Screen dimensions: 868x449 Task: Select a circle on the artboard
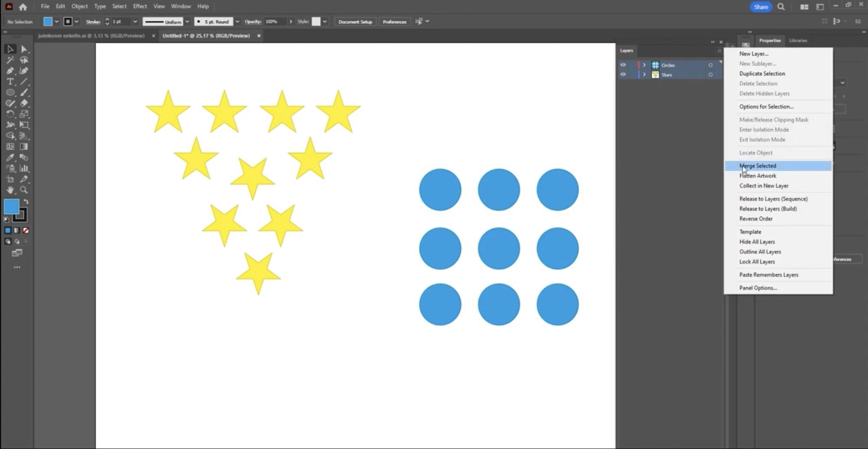click(x=498, y=248)
